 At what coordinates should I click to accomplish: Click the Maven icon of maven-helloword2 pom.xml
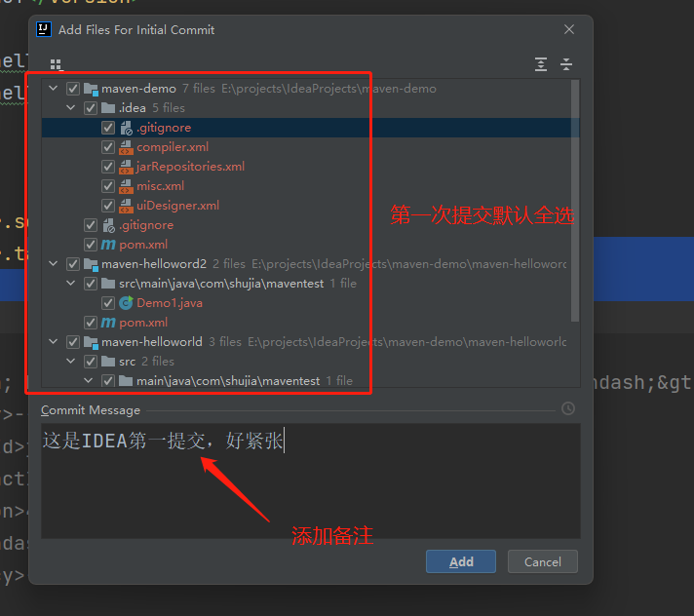point(108,323)
